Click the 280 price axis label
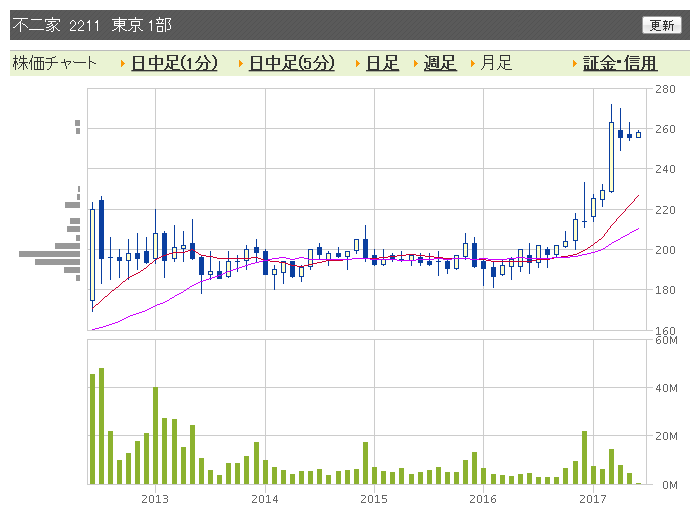Screen dimensions: 698x525 [665, 89]
